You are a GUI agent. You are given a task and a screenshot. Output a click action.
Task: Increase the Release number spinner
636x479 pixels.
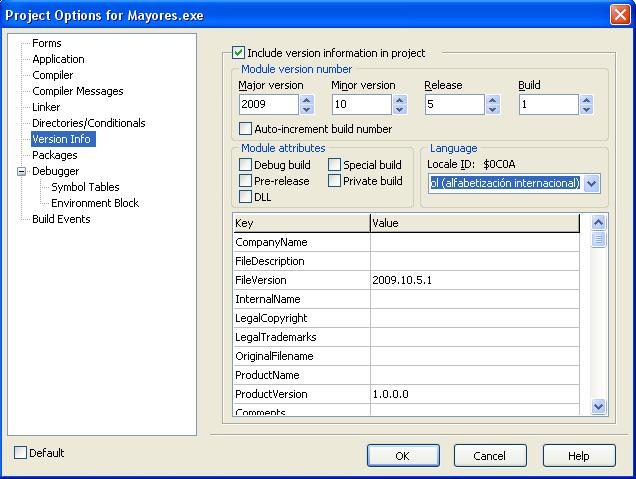492,99
